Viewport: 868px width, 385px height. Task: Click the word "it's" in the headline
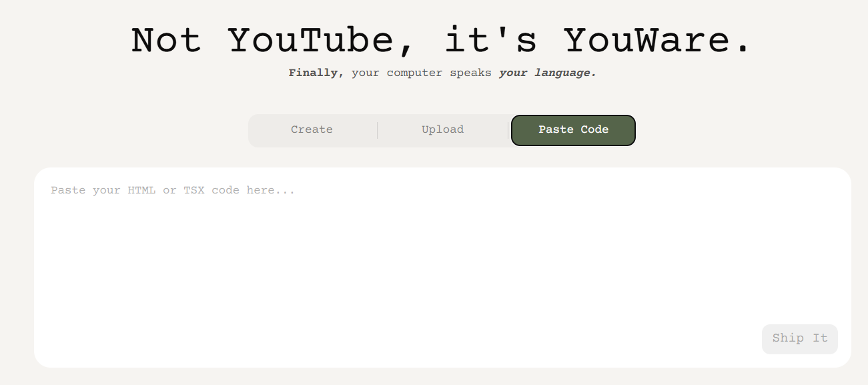point(491,41)
